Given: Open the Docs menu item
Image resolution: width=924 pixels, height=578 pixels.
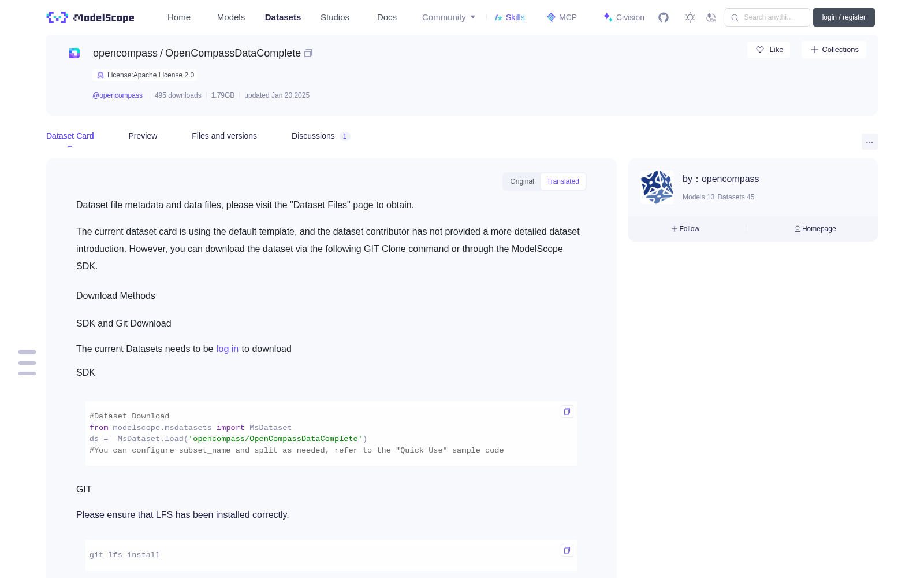Looking at the screenshot, I should click(387, 17).
